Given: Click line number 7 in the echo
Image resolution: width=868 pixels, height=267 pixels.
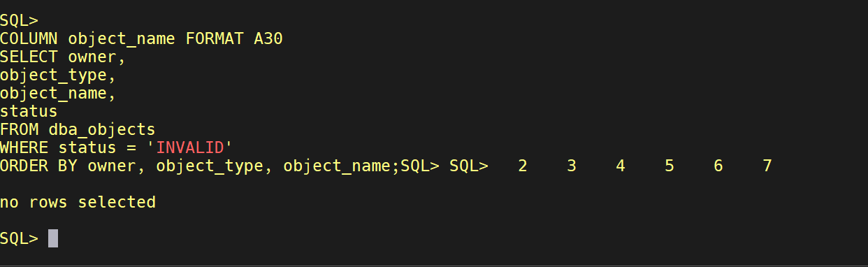Looking at the screenshot, I should click(x=767, y=166).
